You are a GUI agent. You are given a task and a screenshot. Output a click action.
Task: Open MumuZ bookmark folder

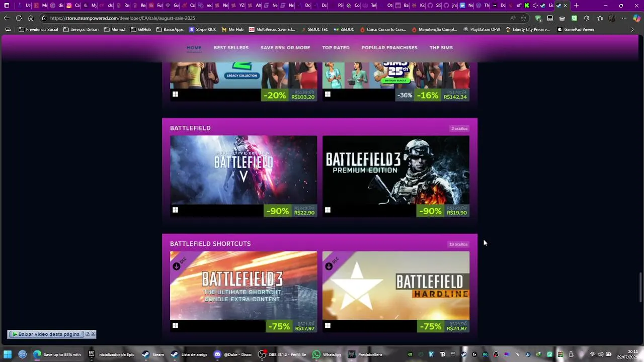coord(115,30)
